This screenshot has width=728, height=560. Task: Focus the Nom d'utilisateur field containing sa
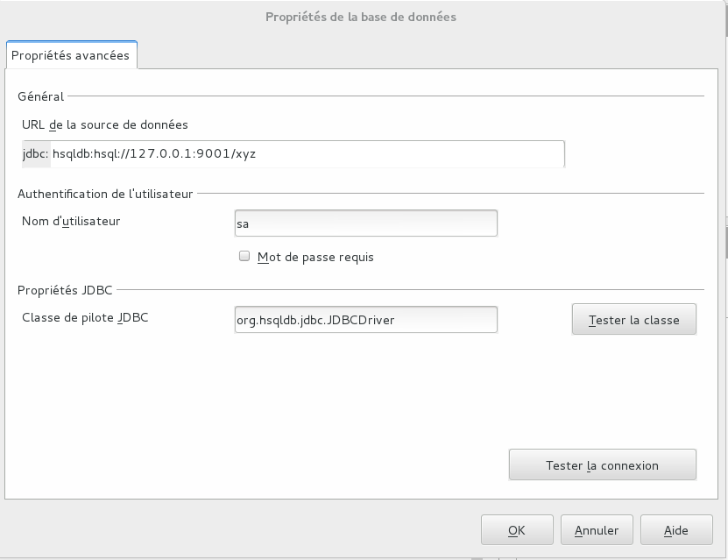point(366,223)
